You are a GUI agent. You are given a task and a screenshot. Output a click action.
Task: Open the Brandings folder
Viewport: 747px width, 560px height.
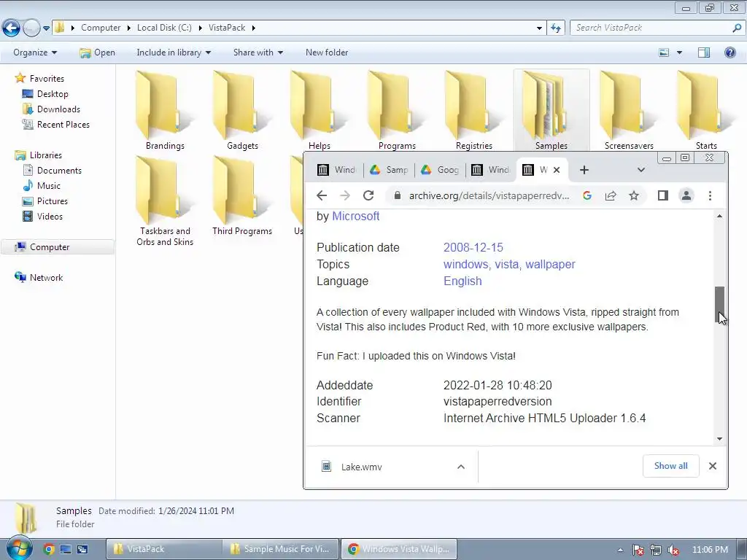tap(165, 111)
